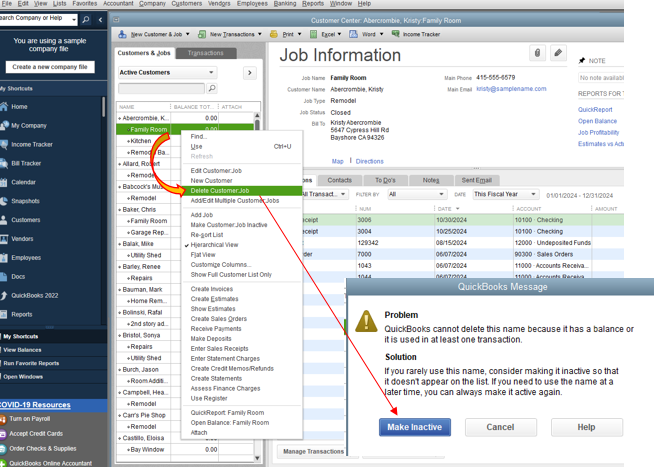Open the Print dropdown arrow
Screen dimensions: 656x471
pyautogui.click(x=300, y=34)
